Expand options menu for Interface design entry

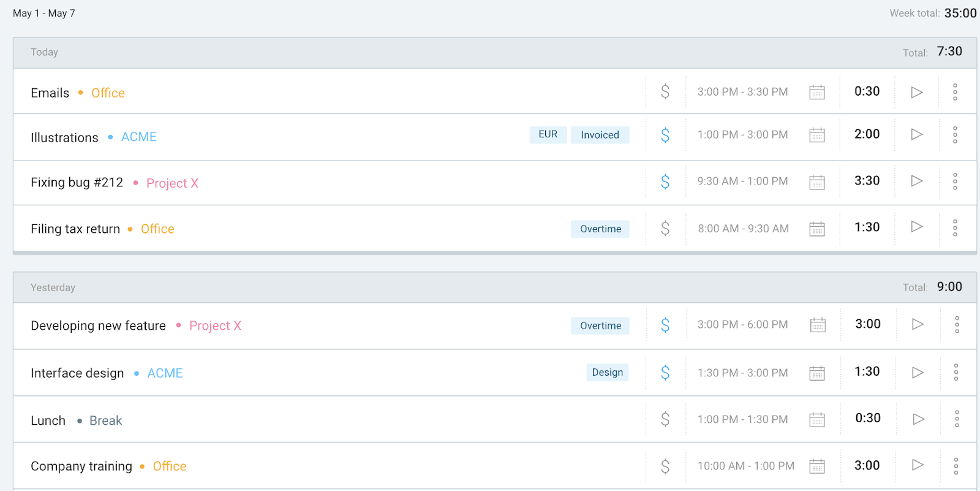click(x=956, y=372)
